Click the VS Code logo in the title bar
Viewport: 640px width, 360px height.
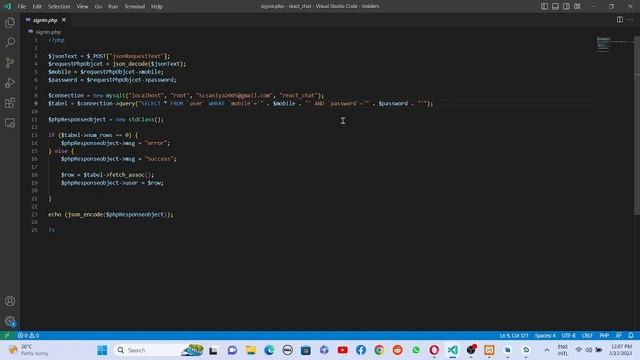click(7, 6)
